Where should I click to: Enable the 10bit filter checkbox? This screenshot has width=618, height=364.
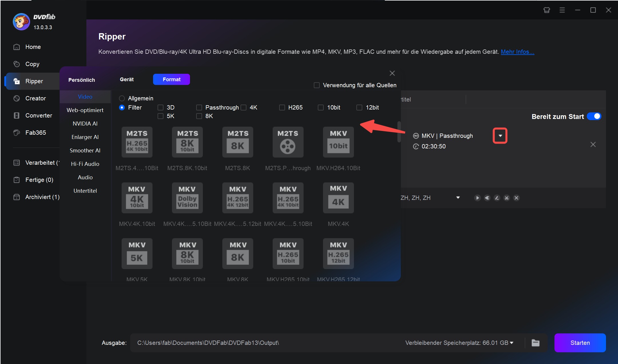320,108
